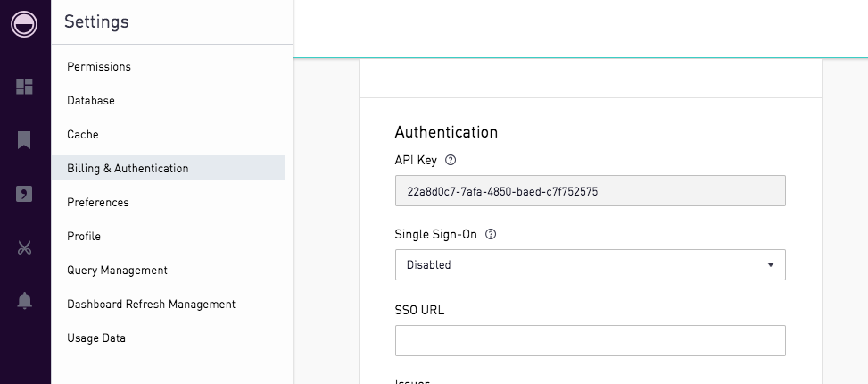Click the quote-mark sidebar icon
The image size is (868, 384).
coord(24,194)
